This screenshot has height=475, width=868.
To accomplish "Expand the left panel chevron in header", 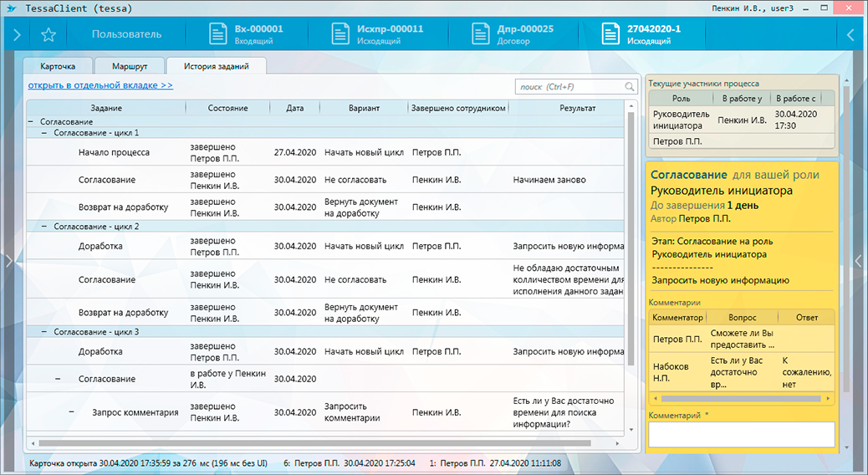I will [16, 35].
